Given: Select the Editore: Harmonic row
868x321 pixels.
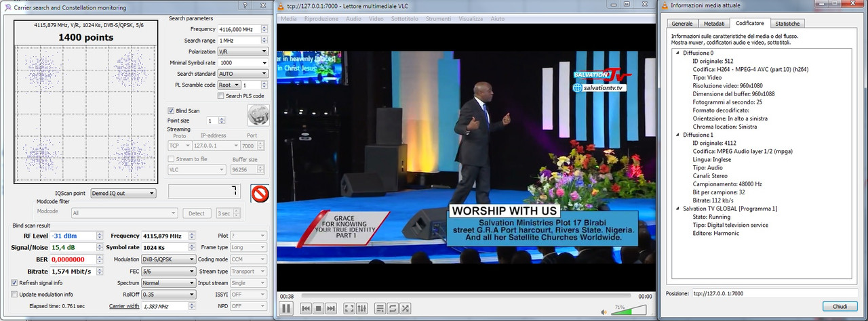Looking at the screenshot, I should [715, 233].
